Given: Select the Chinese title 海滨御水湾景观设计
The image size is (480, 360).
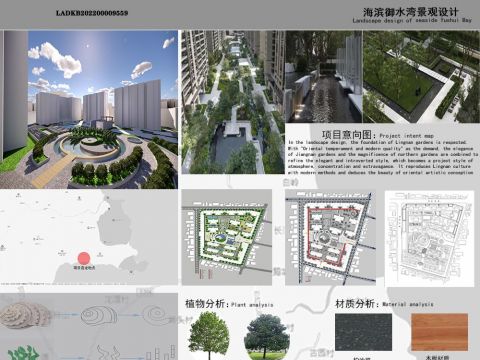Looking at the screenshot, I should (x=411, y=12).
